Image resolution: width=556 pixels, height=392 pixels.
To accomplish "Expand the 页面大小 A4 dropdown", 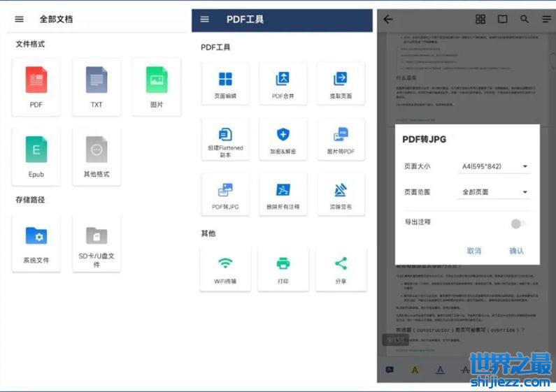I will tap(494, 166).
